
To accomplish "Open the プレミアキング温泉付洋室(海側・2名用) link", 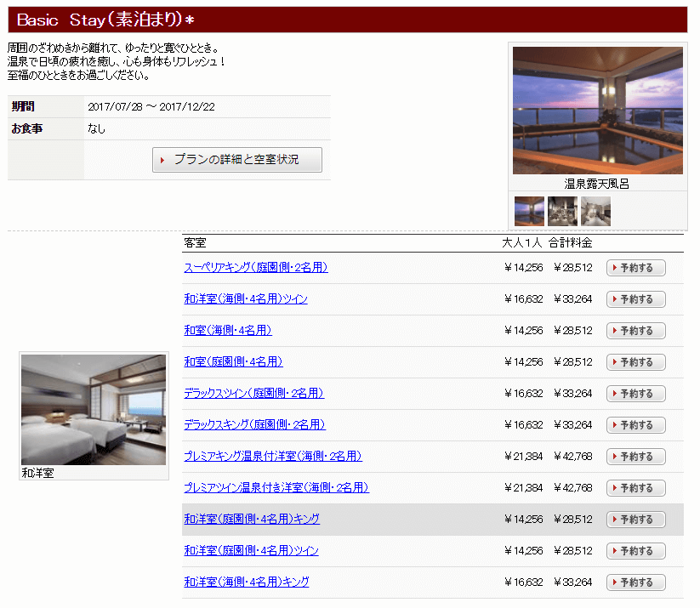I will tap(273, 457).
